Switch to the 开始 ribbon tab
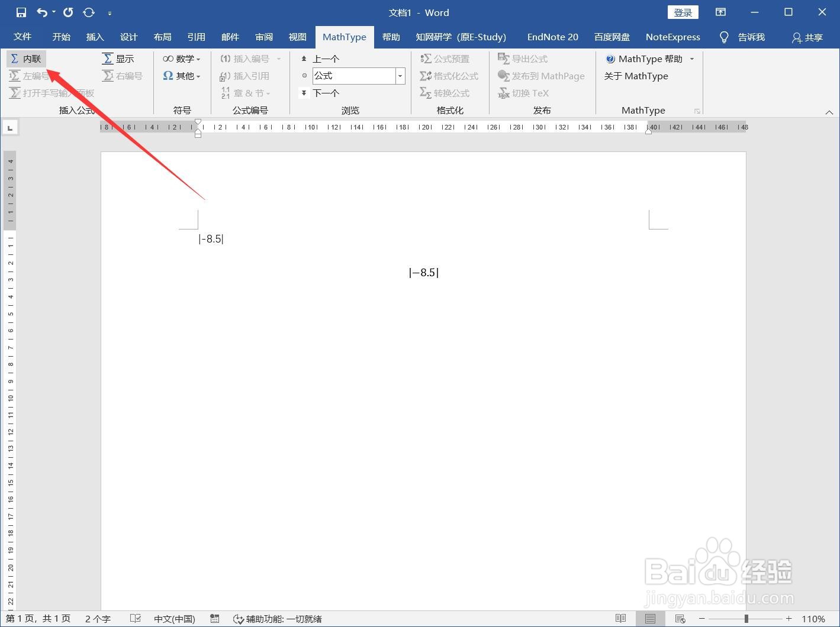Image resolution: width=840 pixels, height=627 pixels. [61, 37]
